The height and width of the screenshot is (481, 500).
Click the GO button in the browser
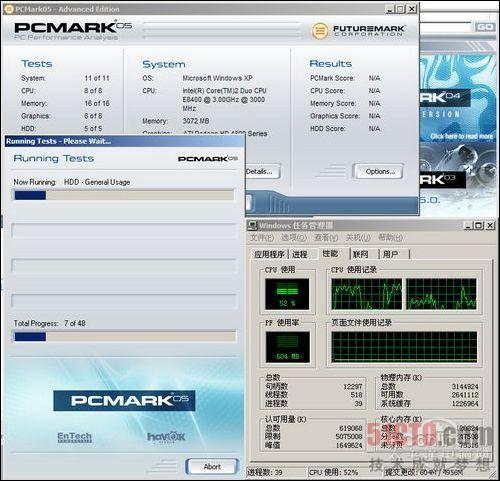(485, 27)
